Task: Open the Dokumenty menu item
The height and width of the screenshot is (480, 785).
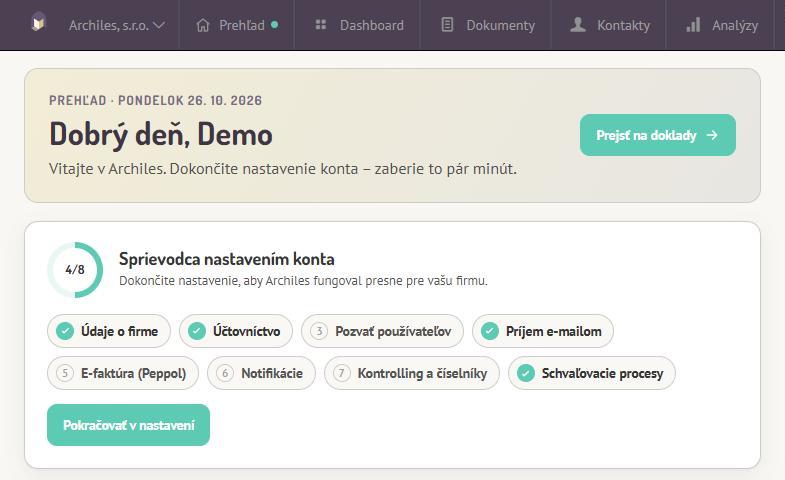Action: click(x=486, y=25)
